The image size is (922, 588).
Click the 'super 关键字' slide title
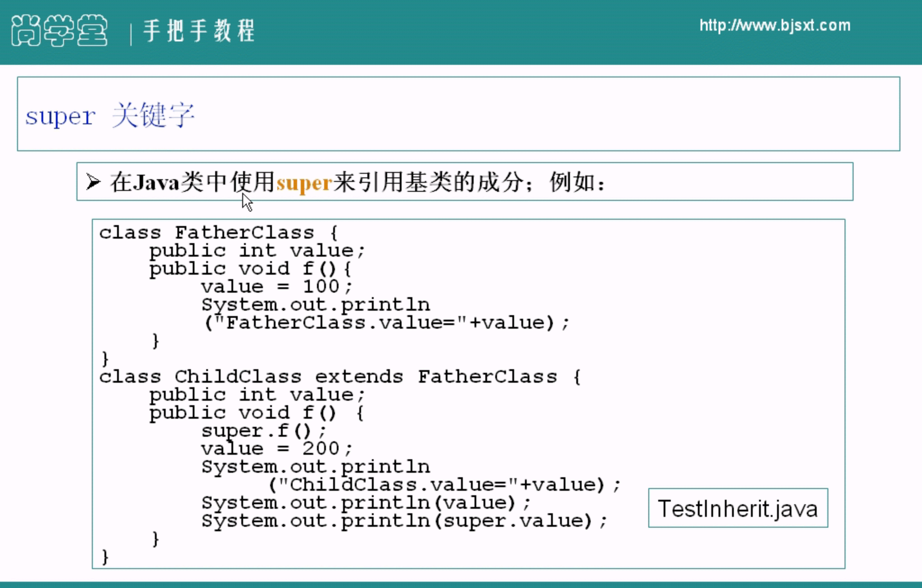point(110,115)
